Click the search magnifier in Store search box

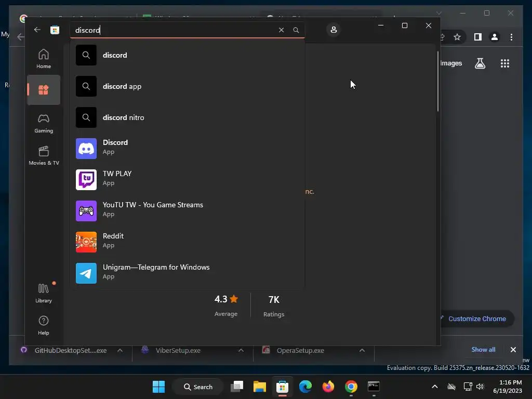coord(296,30)
